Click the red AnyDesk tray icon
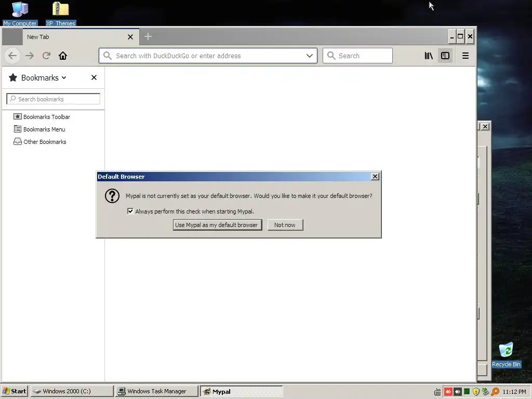Viewport: 532px width, 399px height. [448, 392]
